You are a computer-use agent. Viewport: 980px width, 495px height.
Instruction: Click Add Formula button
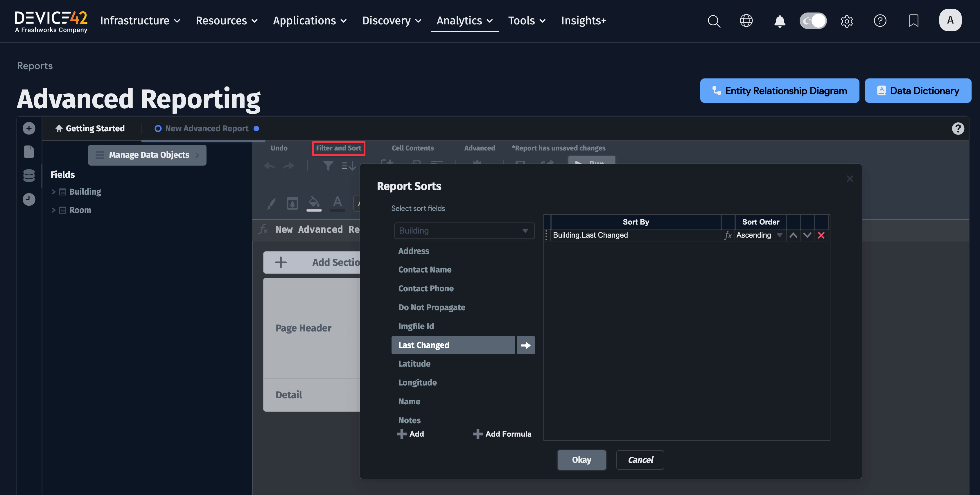[502, 434]
